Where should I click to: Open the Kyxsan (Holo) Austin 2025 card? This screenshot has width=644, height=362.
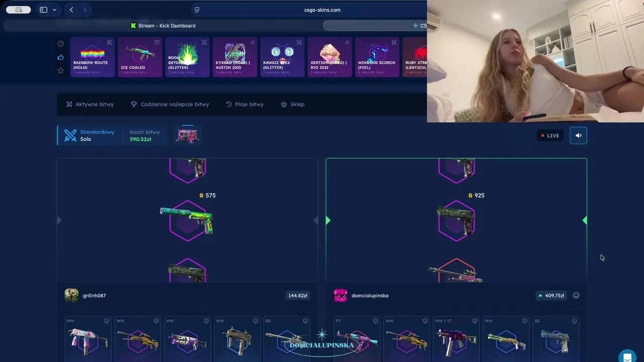click(235, 57)
